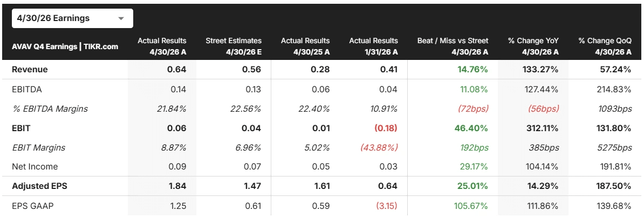The height and width of the screenshot is (217, 644).
Task: Select the EPS GAAP row label
Action: [32, 206]
